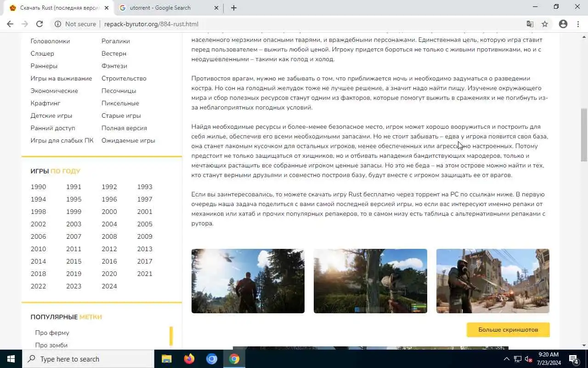This screenshot has height=368, width=588.
Task: Open the middle forest screenshot thumbnail
Action: click(x=370, y=281)
